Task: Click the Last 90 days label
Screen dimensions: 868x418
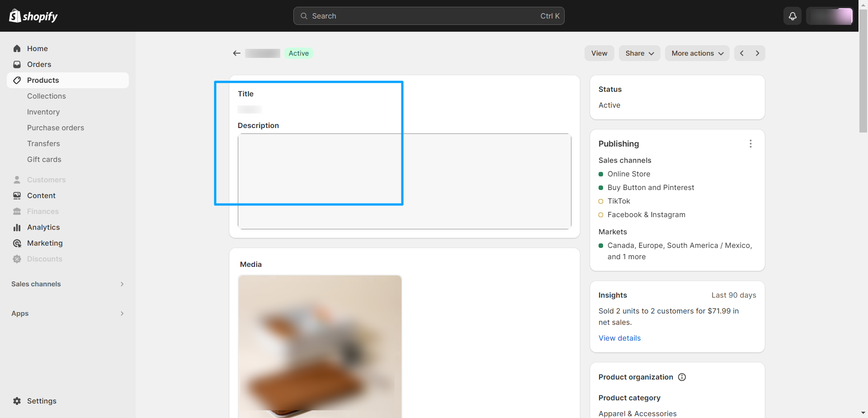Action: point(734,295)
